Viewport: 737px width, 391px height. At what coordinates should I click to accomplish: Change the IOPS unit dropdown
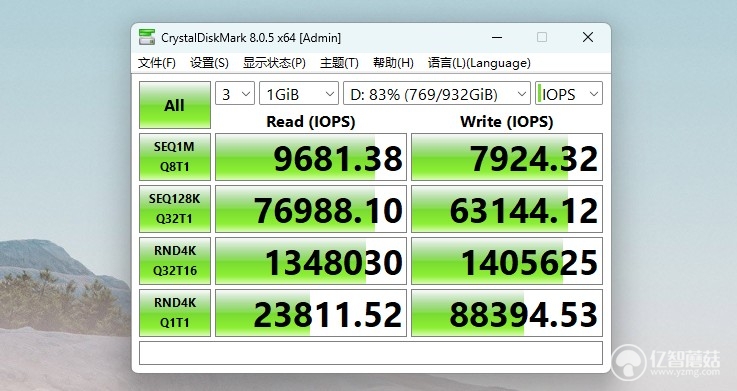569,94
